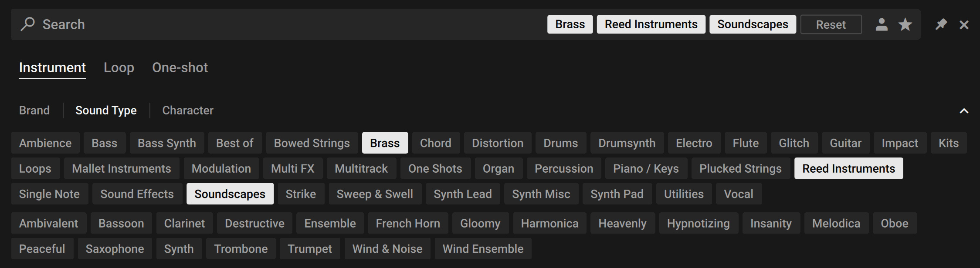This screenshot has width=980, height=268.
Task: Deselect the Reed Instruments tag in list
Action: tap(848, 168)
